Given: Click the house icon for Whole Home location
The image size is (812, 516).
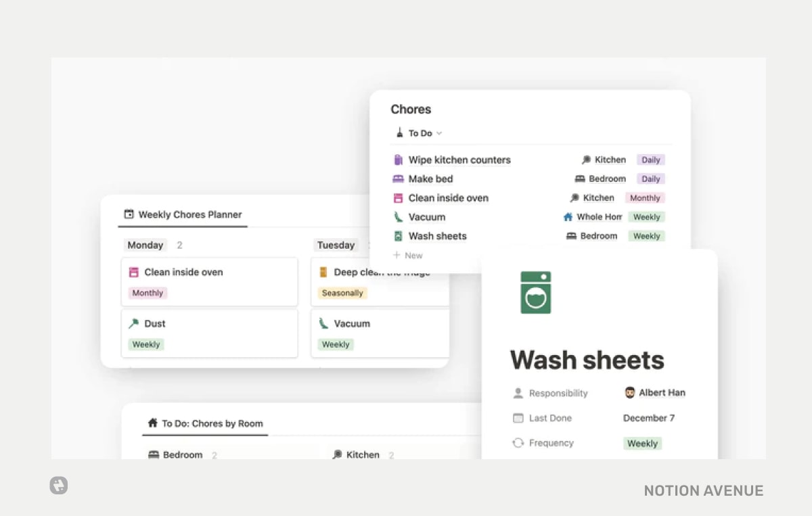Looking at the screenshot, I should tap(569, 216).
